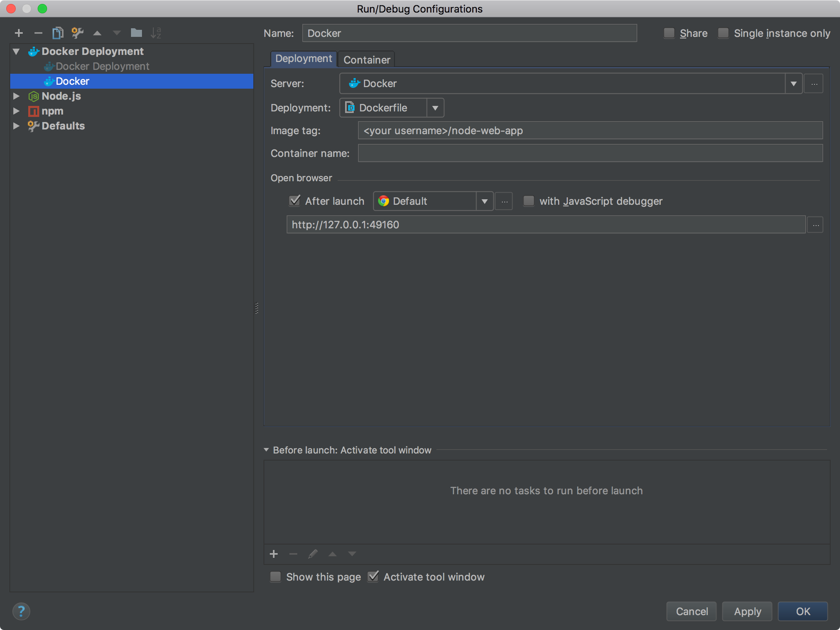Open the Deployment Dockerfile dropdown
Viewport: 840px width, 630px height.
pyautogui.click(x=435, y=108)
